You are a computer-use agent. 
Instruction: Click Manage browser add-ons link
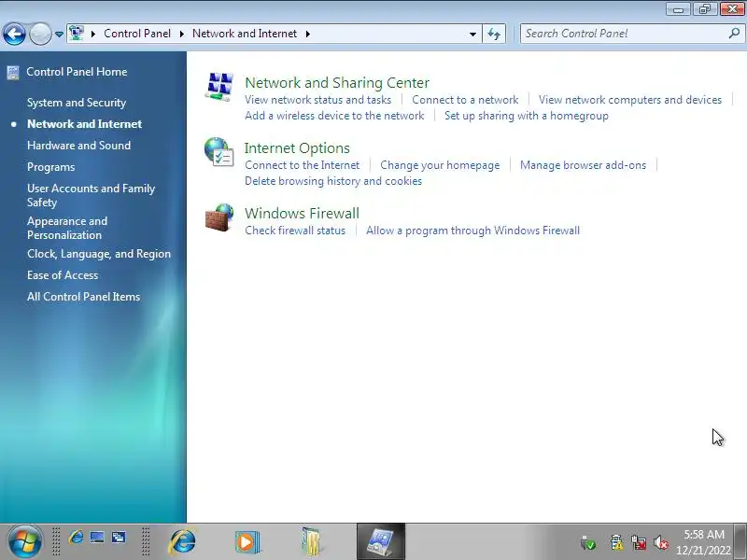583,165
